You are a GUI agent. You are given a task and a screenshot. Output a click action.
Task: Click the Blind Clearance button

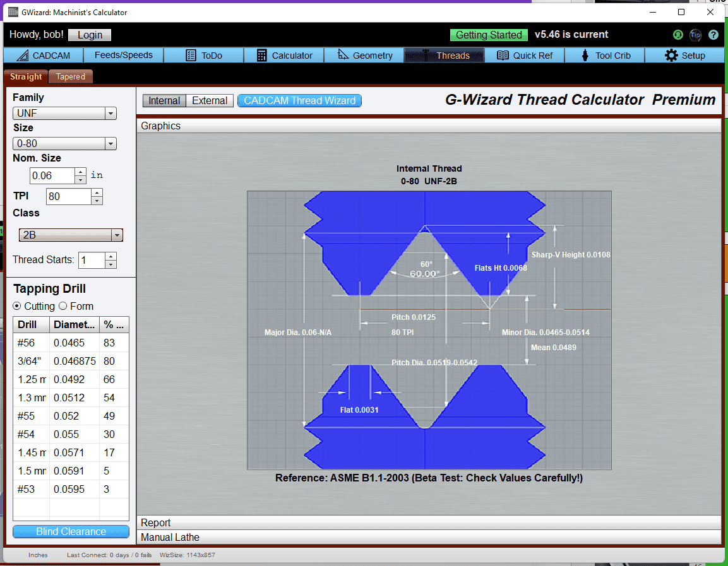click(71, 531)
